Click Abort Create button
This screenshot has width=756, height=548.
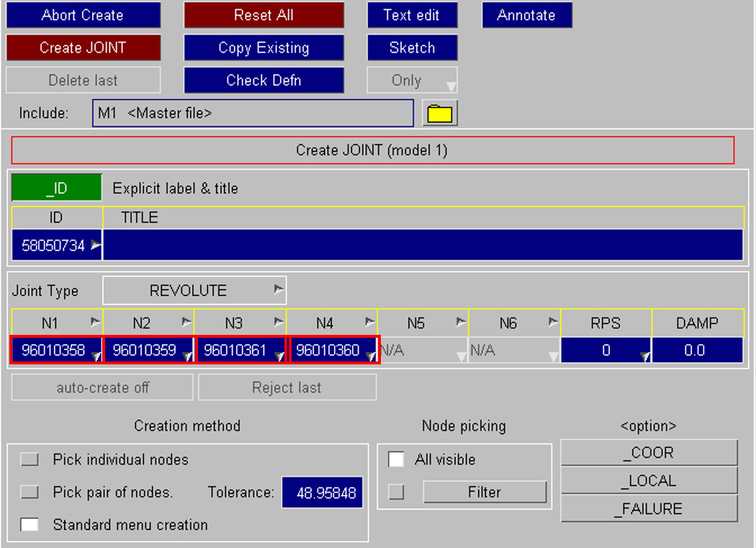click(83, 15)
